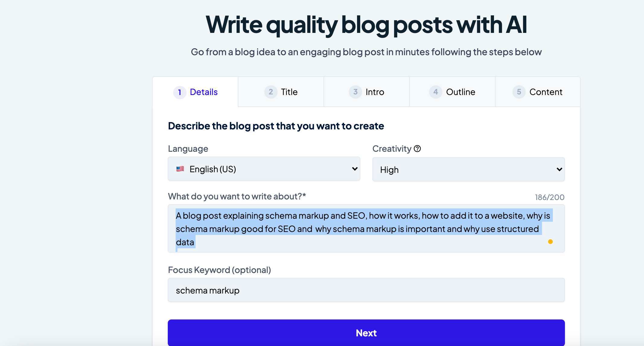Click the step 3 number badge

tap(355, 92)
